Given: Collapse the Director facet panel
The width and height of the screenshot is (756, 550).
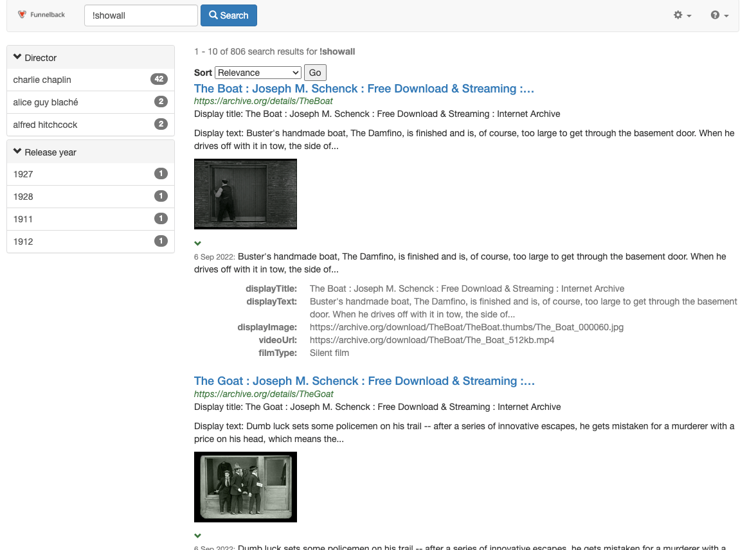Looking at the screenshot, I should tap(35, 58).
